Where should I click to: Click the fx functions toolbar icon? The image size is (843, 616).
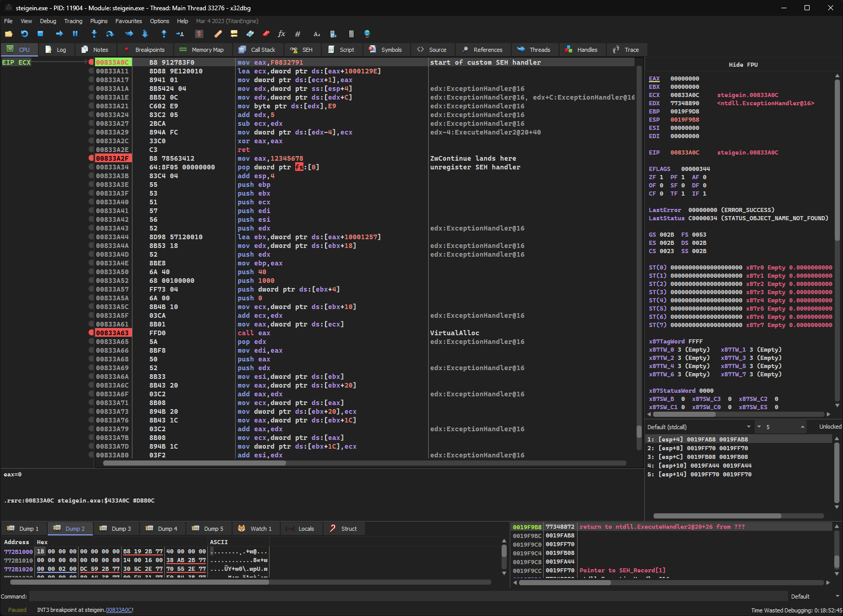(x=281, y=34)
